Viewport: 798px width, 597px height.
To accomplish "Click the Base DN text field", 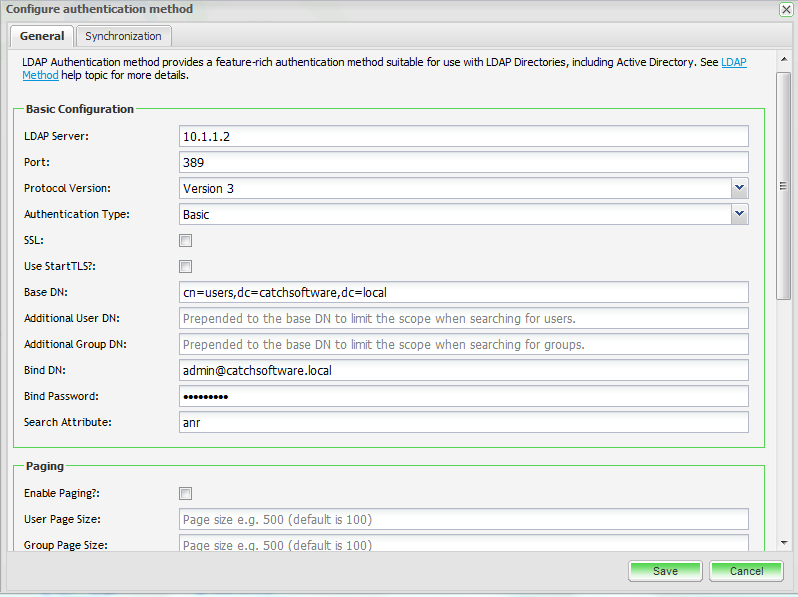I will pyautogui.click(x=463, y=292).
